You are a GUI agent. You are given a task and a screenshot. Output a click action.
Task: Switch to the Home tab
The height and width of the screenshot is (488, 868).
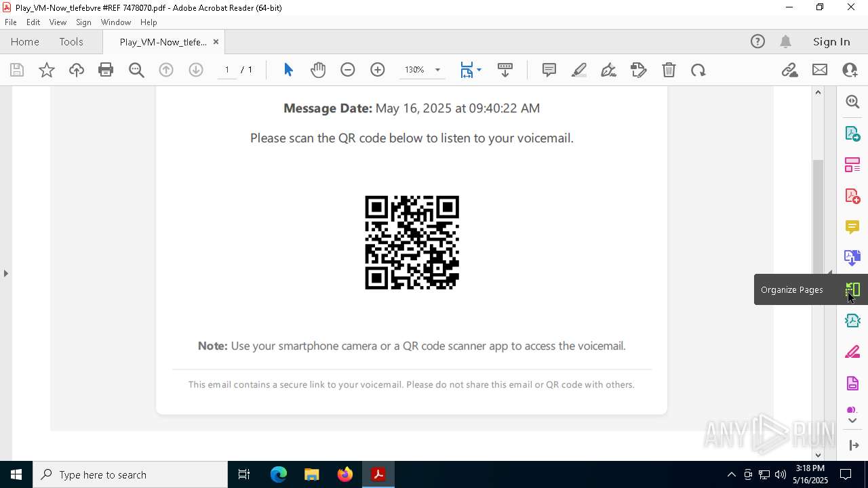pos(25,42)
